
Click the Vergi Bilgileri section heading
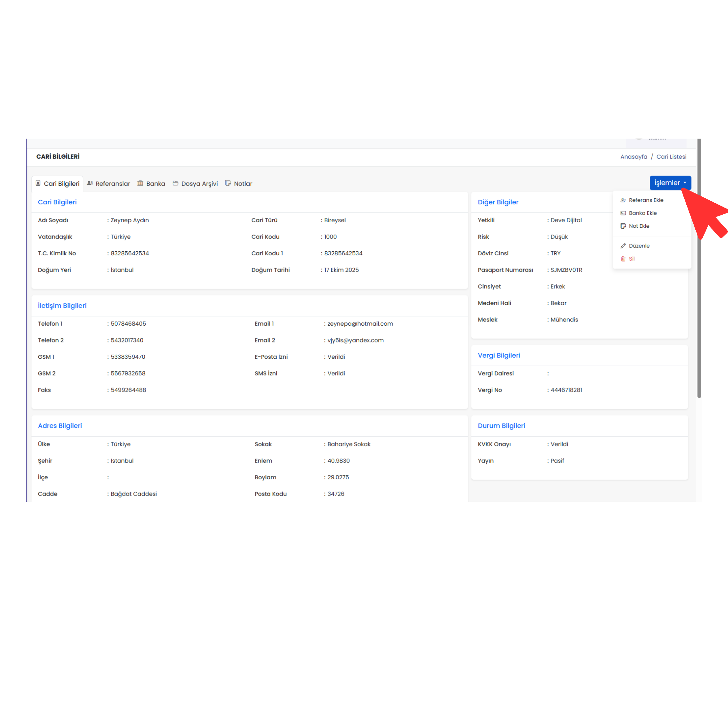499,355
